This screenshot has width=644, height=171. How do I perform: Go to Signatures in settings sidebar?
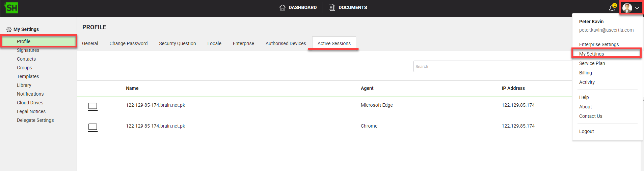click(x=28, y=50)
